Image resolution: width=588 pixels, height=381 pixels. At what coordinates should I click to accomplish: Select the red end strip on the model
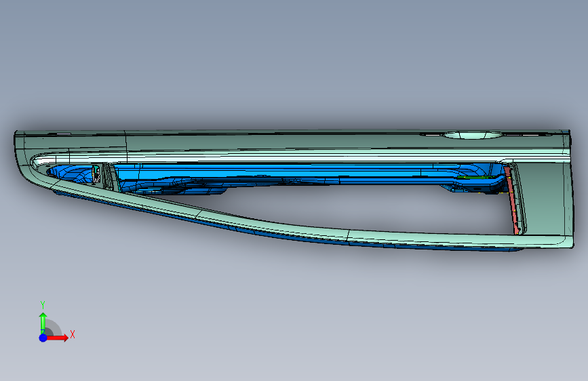pyautogui.click(x=512, y=201)
